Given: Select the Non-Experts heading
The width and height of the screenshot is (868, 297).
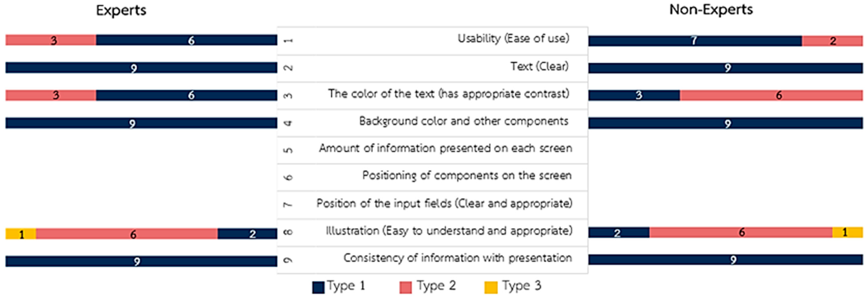Looking at the screenshot, I should (x=711, y=10).
